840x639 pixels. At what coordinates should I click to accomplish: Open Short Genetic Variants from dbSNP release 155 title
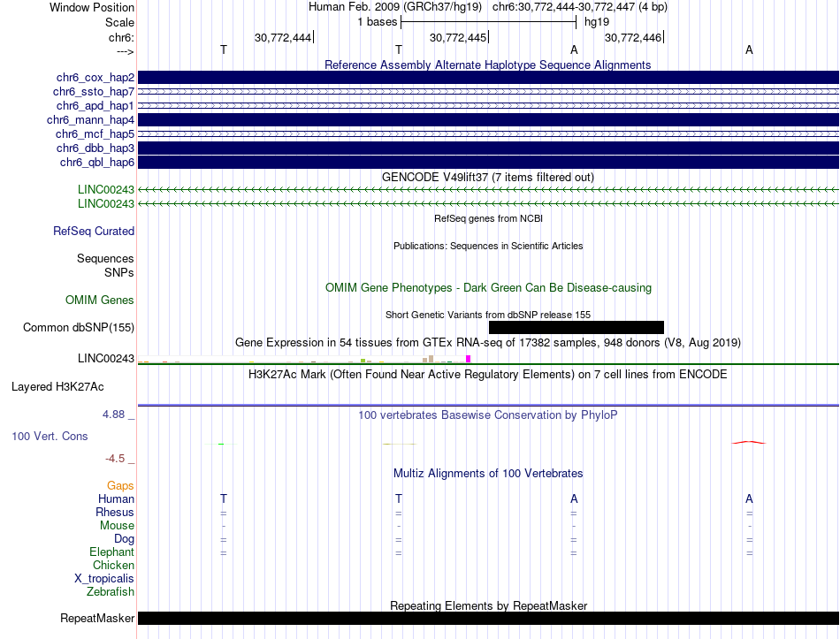coord(488,315)
